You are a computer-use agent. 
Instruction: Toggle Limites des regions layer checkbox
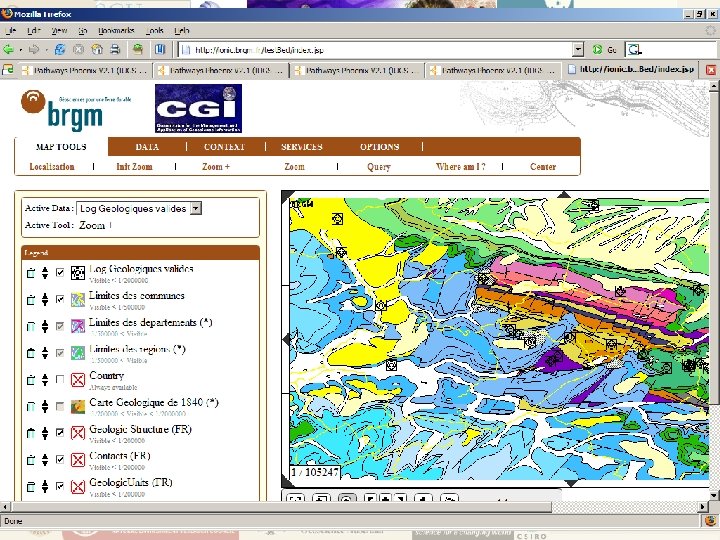(x=60, y=353)
